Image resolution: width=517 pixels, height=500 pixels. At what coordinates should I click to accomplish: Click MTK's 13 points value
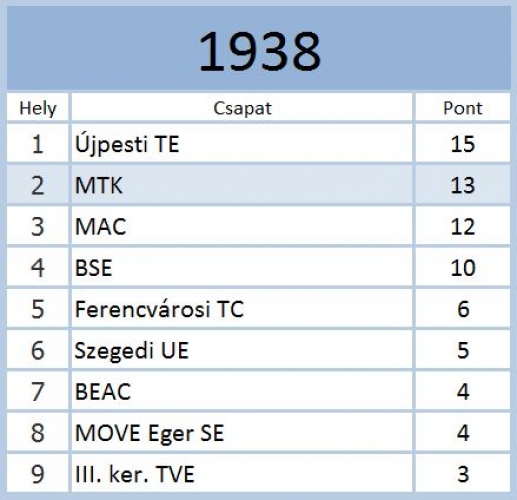pyautogui.click(x=463, y=185)
